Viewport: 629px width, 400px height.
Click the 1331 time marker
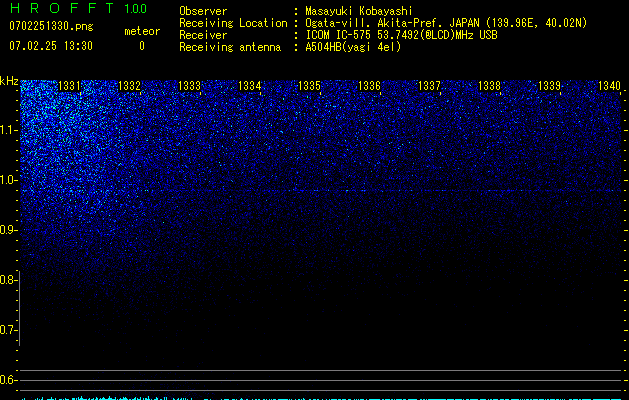click(x=69, y=86)
